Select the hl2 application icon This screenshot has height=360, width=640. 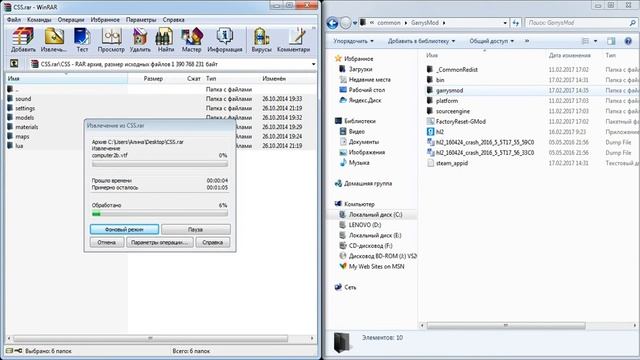[x=430, y=132]
